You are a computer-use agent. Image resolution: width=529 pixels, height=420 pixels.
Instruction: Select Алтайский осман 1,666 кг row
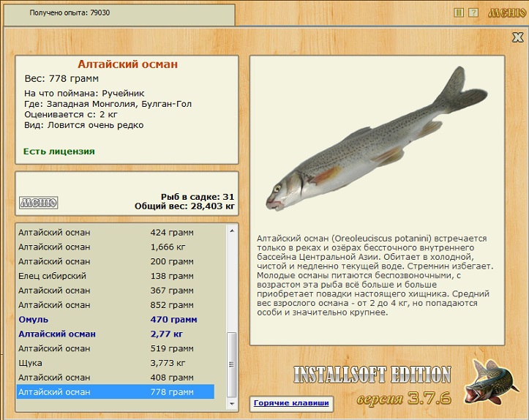coord(116,247)
